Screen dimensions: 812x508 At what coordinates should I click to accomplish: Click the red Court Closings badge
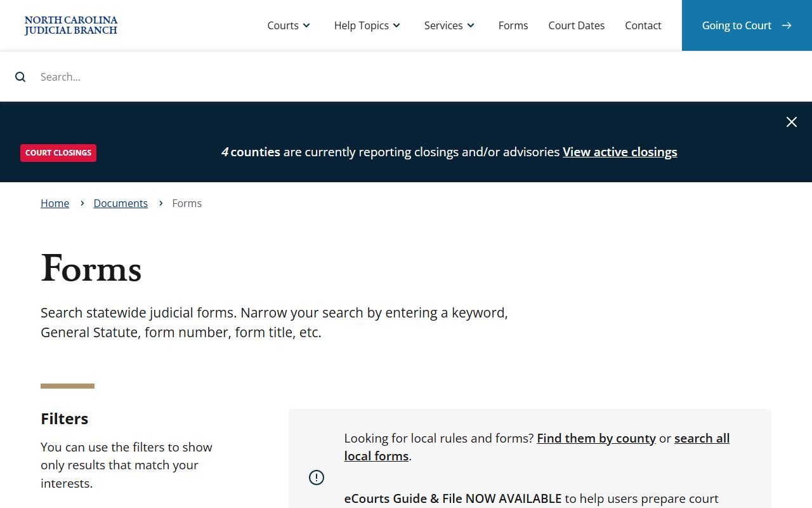pyautogui.click(x=58, y=153)
